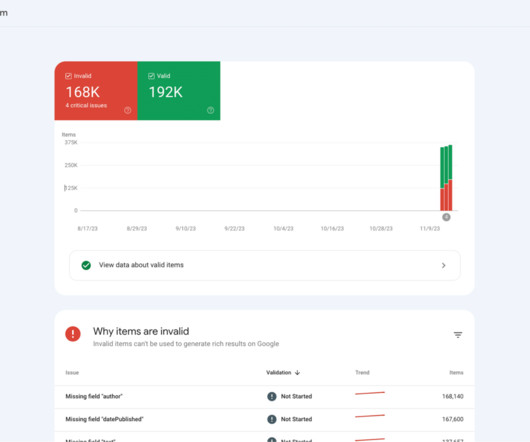This screenshot has width=530, height=442.
Task: Click the Items column header
Action: [x=456, y=372]
